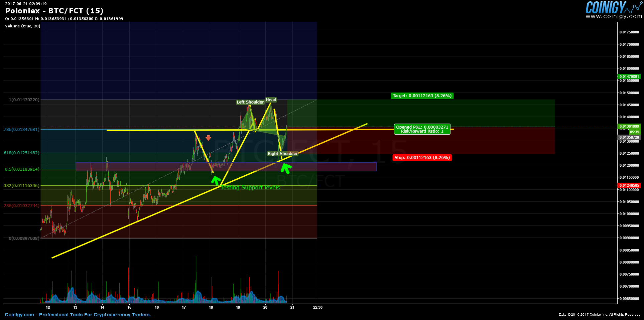Click the red down arrow annotation
The image size is (644, 320).
[x=208, y=138]
